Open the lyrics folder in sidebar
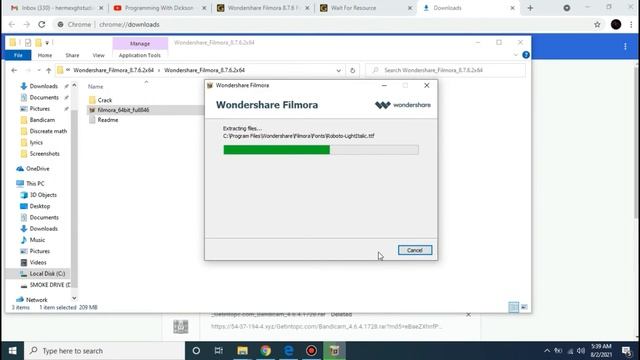 coord(36,142)
